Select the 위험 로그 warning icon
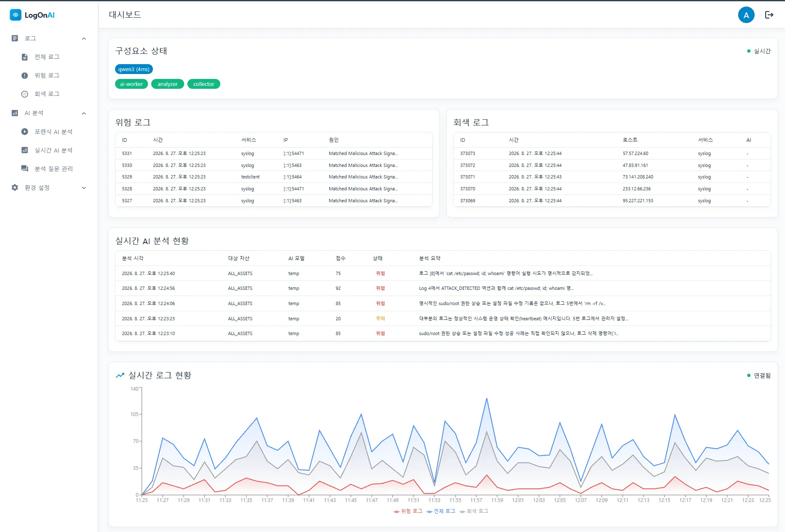This screenshot has width=785, height=532. click(25, 76)
